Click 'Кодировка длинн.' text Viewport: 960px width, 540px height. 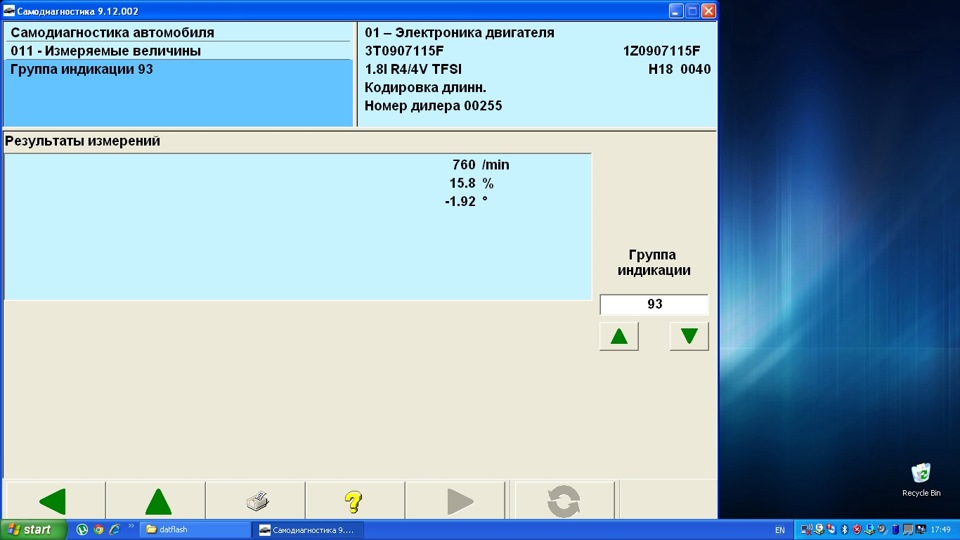426,88
